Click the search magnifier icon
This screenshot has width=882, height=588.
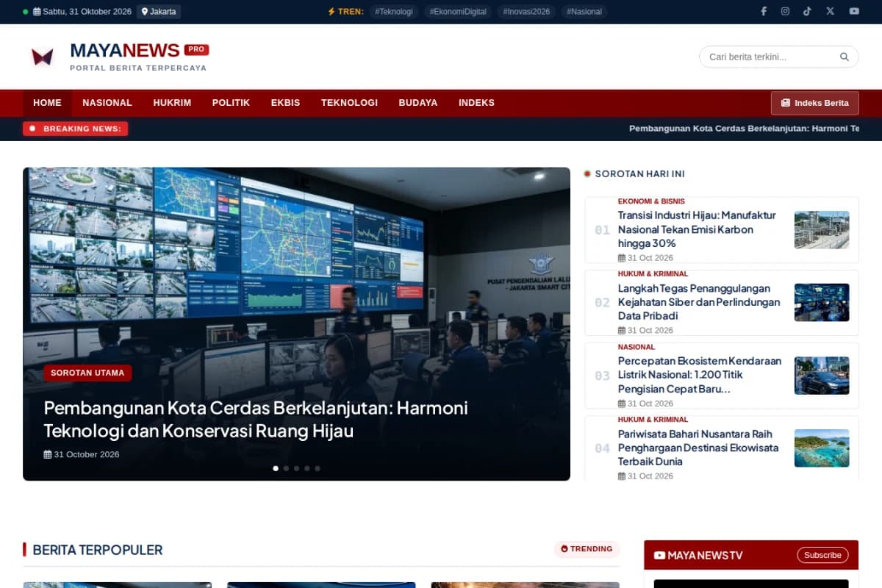click(x=845, y=57)
